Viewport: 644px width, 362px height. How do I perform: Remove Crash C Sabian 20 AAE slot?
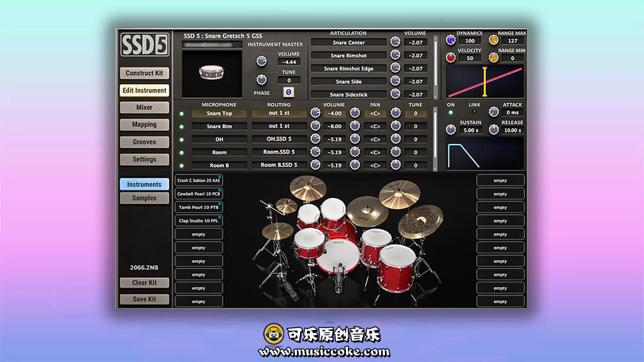tap(219, 177)
